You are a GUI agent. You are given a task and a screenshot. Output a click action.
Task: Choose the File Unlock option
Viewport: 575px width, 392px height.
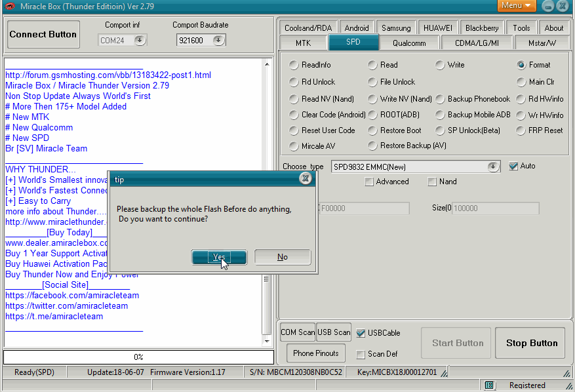click(x=372, y=82)
